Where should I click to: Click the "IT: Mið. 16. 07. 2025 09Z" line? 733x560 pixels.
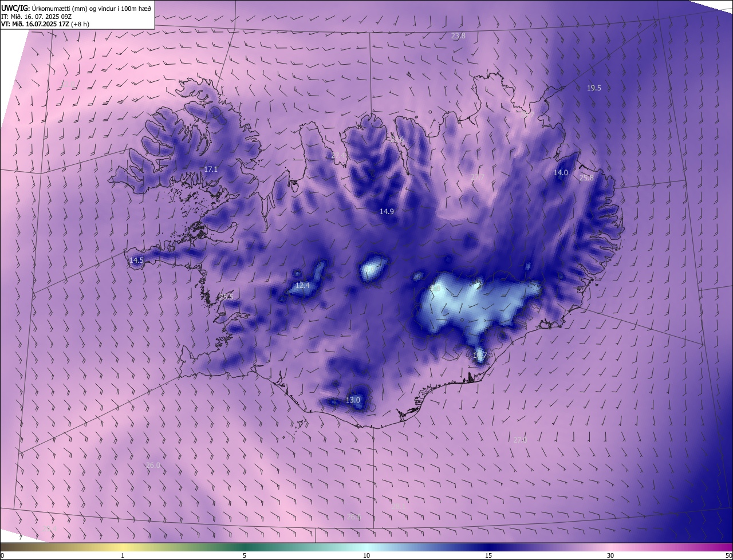pos(36,16)
